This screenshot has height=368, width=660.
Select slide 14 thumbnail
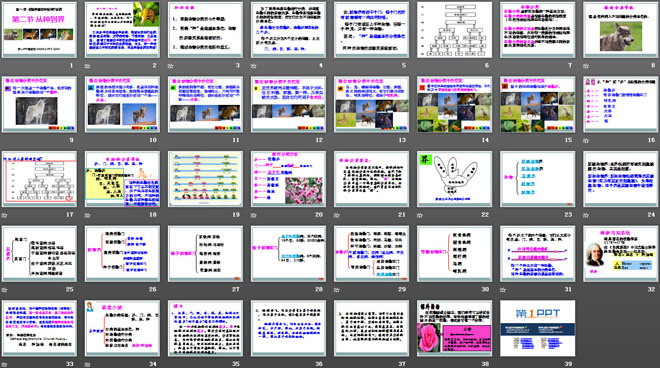[x=455, y=104]
